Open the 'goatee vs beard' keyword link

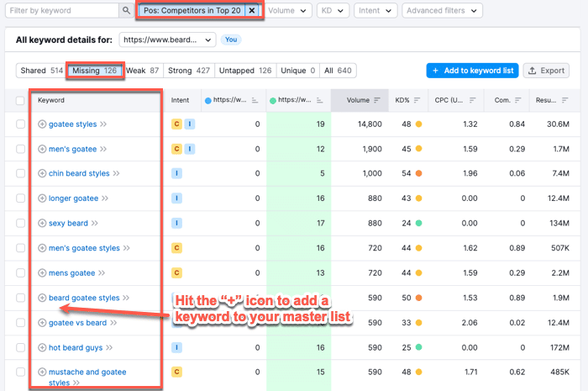coord(77,323)
